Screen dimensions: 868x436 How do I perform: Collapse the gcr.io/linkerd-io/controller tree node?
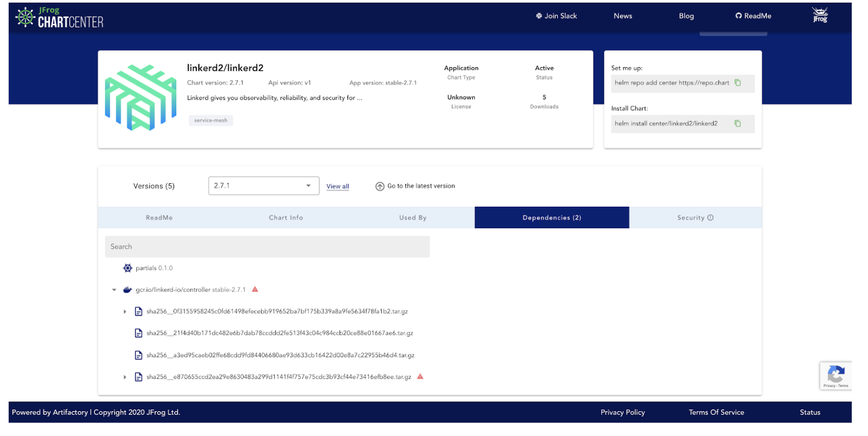[114, 290]
